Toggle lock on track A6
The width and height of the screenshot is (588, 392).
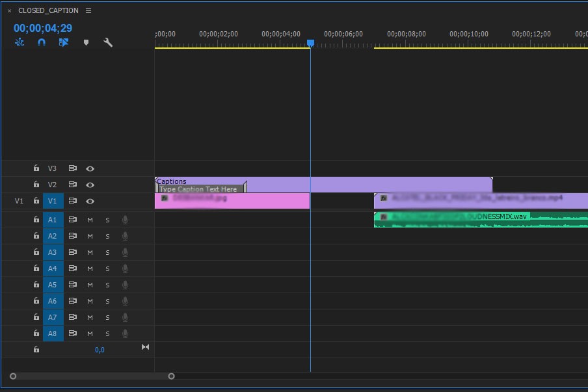click(x=36, y=301)
